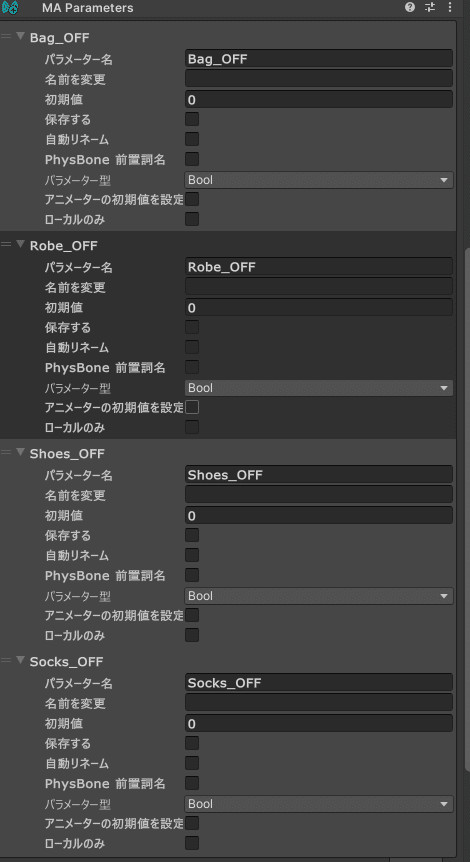Screen dimensions: 470x862
Task: Open the component presets slider icon
Action: (x=430, y=8)
